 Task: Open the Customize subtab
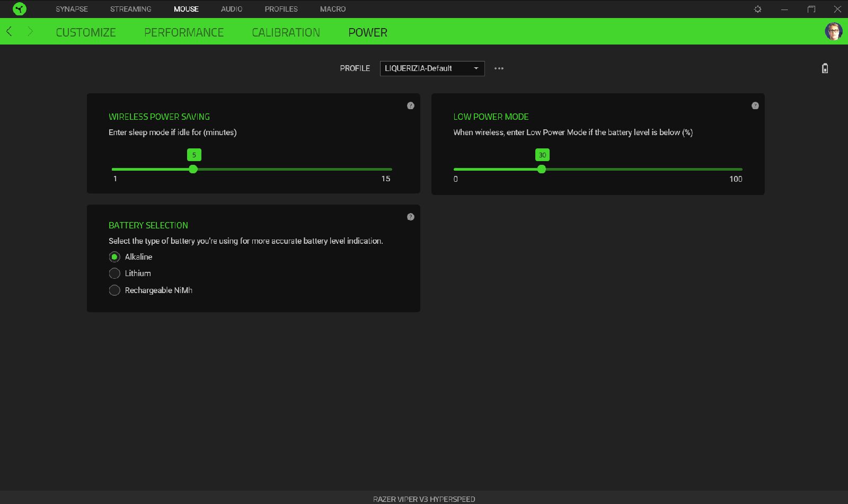click(x=86, y=32)
